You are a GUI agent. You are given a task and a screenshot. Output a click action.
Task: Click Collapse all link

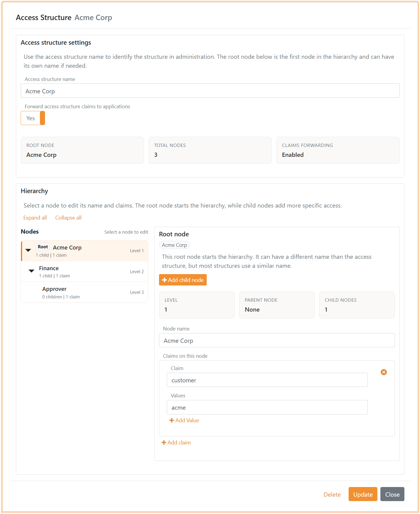click(x=68, y=218)
